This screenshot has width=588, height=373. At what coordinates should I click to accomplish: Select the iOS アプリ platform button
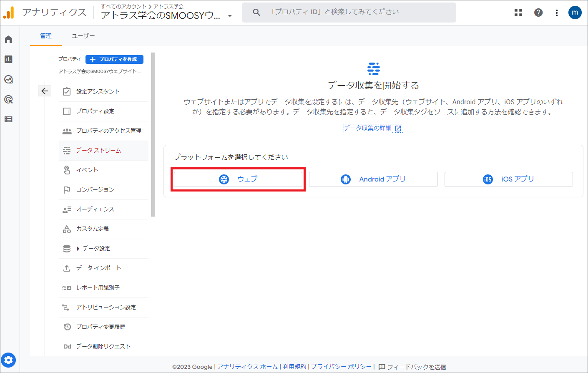click(509, 179)
